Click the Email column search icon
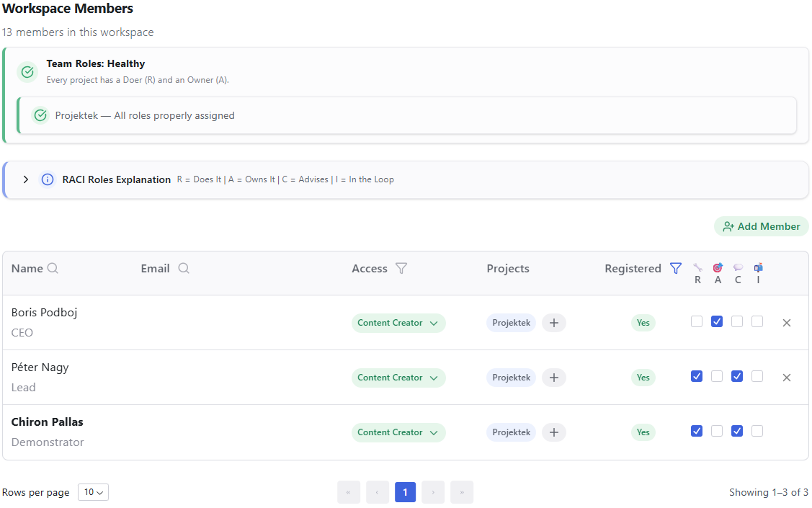Viewport: 812px width, 508px height. point(184,268)
